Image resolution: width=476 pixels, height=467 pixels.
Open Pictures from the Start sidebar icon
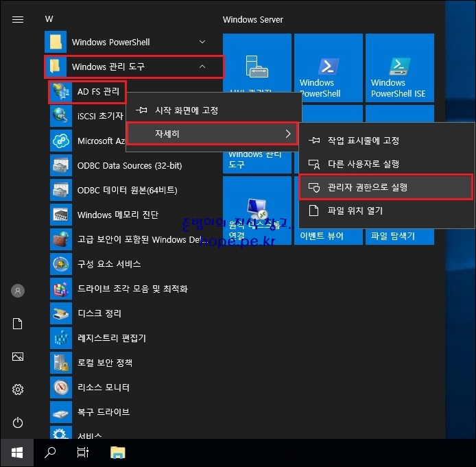click(x=18, y=357)
